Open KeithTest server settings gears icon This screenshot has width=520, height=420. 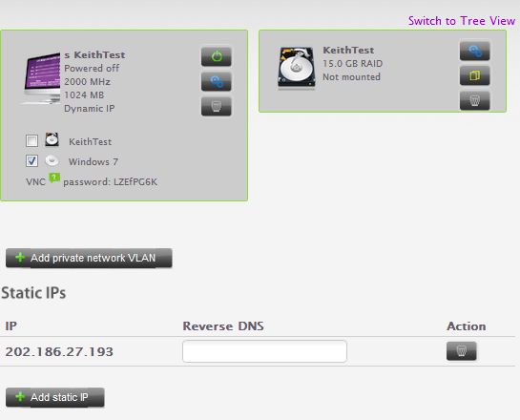pos(217,81)
